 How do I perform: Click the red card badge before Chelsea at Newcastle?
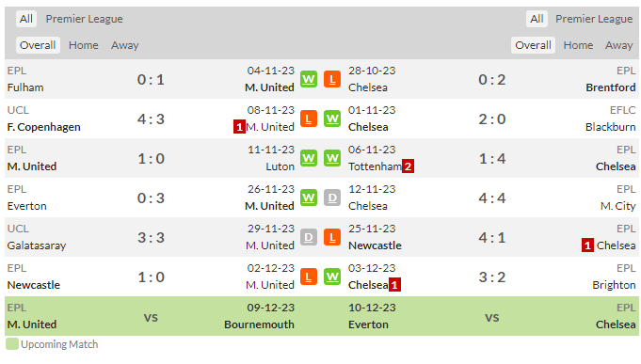(x=587, y=245)
